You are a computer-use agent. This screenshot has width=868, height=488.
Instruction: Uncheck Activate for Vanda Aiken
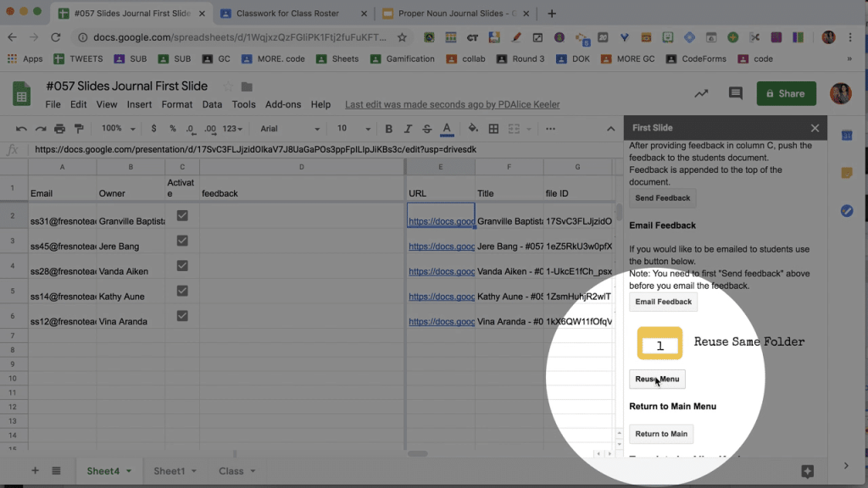click(x=182, y=265)
